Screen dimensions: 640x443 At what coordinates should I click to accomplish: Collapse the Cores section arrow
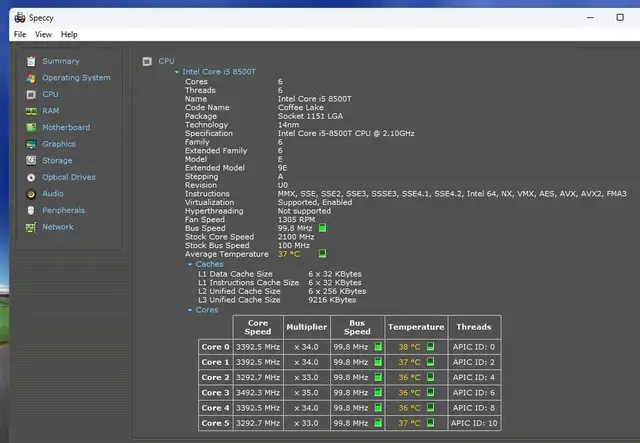coord(190,310)
